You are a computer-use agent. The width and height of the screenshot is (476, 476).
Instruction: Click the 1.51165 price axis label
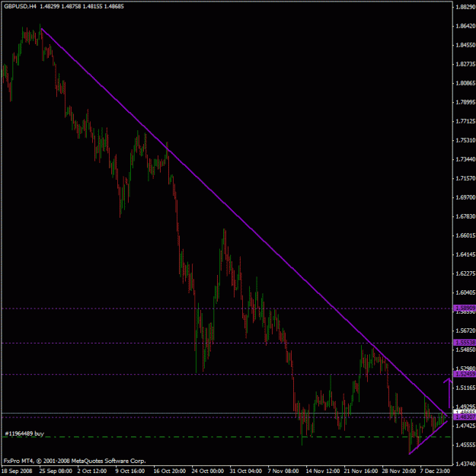coord(465,388)
